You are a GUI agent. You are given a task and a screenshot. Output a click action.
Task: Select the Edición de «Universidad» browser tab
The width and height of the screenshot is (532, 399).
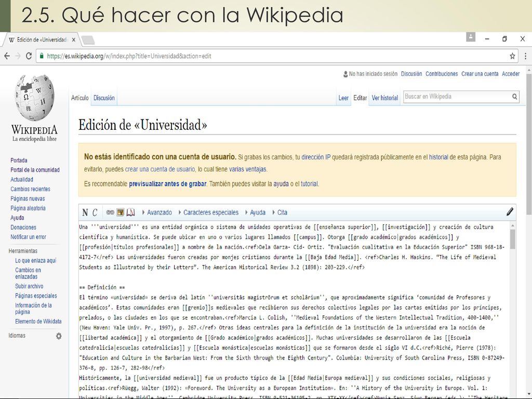pyautogui.click(x=41, y=39)
